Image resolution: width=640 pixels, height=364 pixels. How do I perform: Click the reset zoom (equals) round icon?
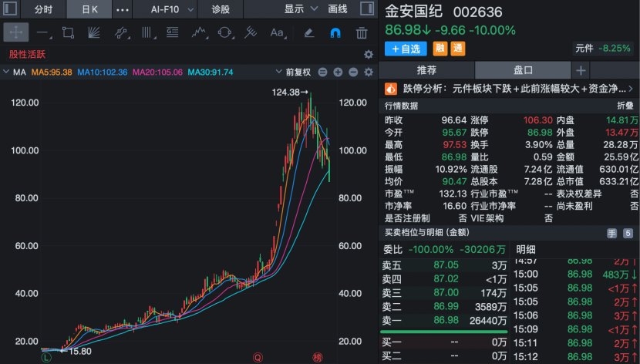tap(322, 72)
